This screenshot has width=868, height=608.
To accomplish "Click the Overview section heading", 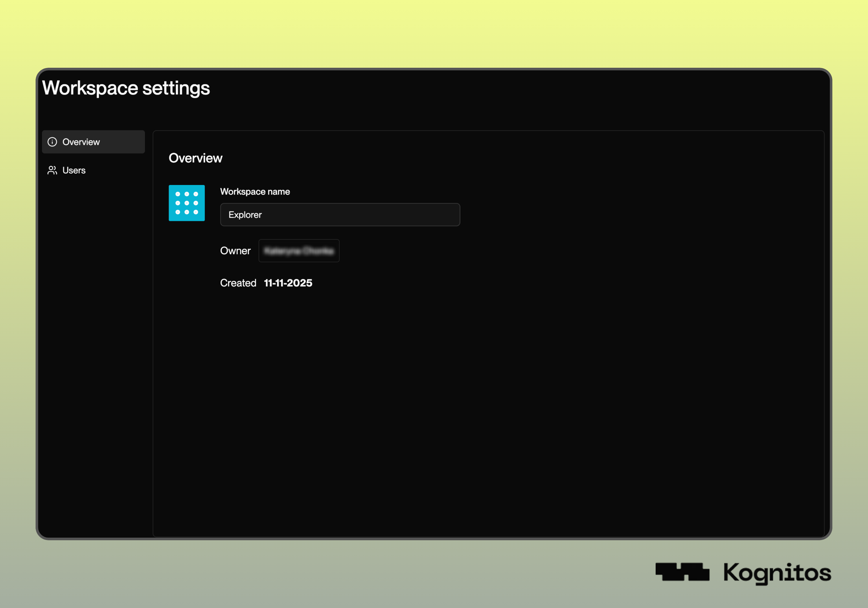I will coord(196,158).
